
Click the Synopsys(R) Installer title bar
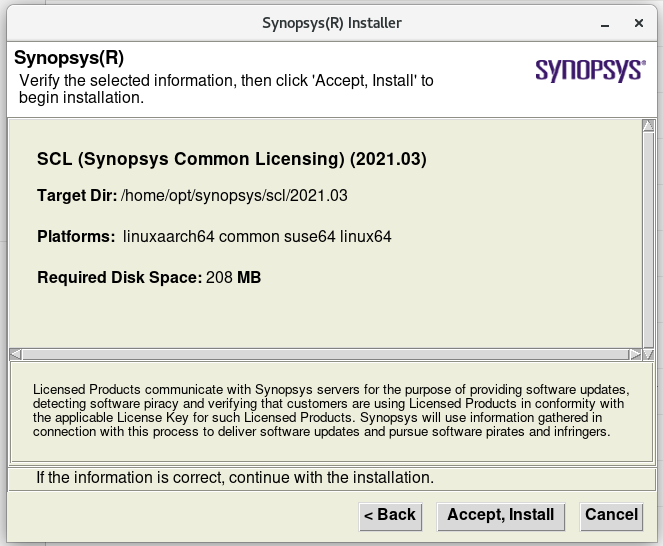tap(332, 23)
